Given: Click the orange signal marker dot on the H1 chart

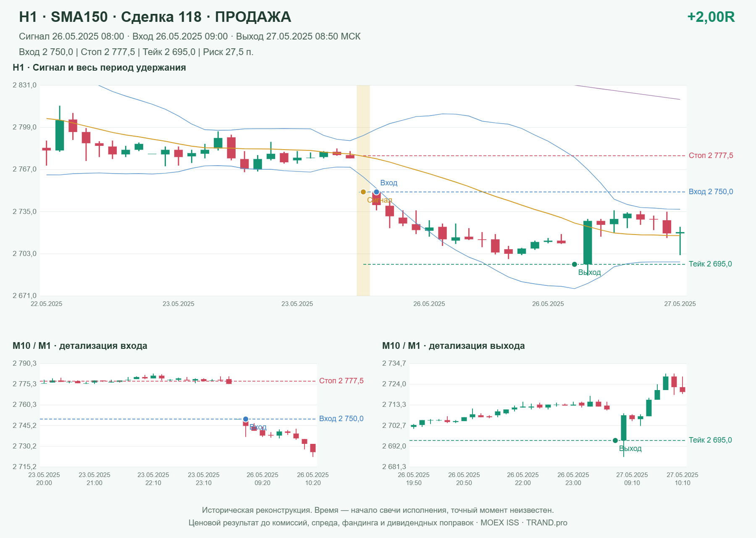Looking at the screenshot, I should [363, 192].
